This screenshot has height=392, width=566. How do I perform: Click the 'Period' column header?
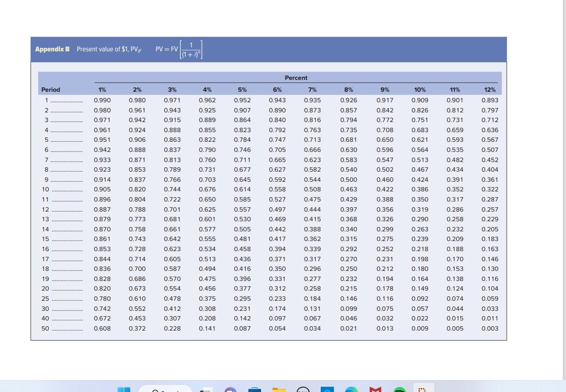50,90
